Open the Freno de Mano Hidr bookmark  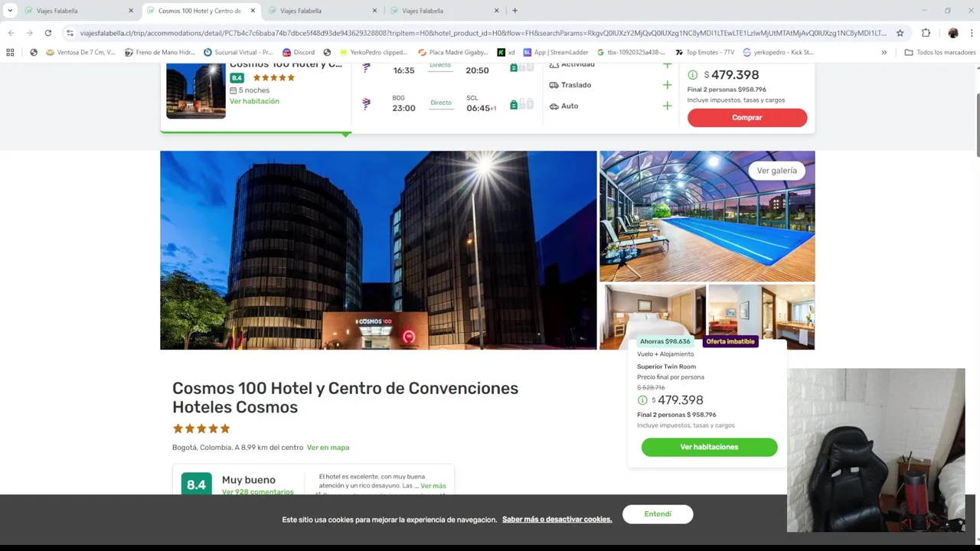(x=160, y=52)
